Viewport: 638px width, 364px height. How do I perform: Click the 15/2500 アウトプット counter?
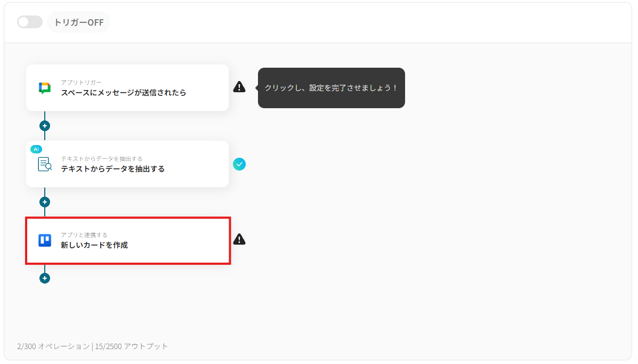(x=131, y=346)
